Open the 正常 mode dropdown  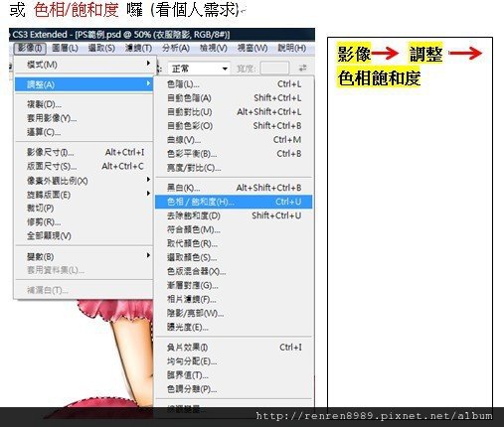[x=199, y=69]
